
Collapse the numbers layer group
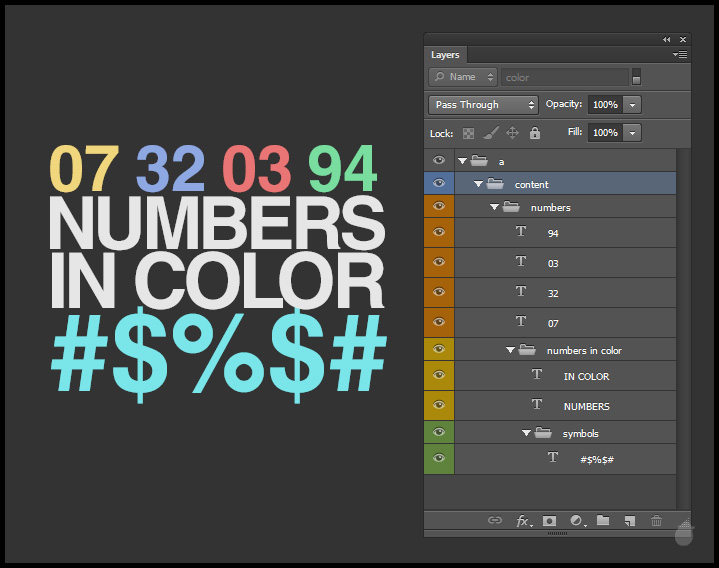coord(495,207)
